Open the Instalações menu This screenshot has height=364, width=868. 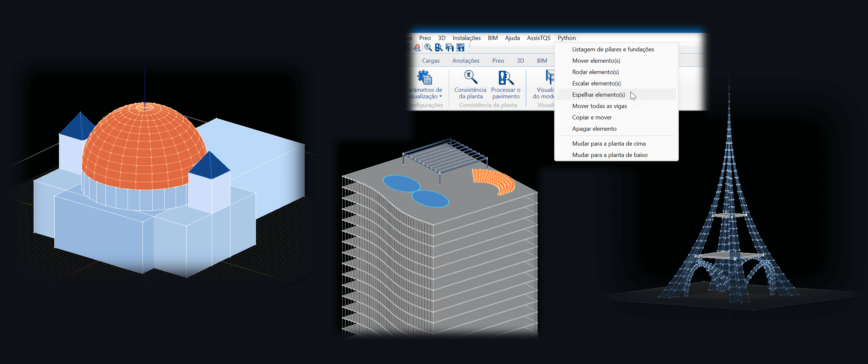466,38
